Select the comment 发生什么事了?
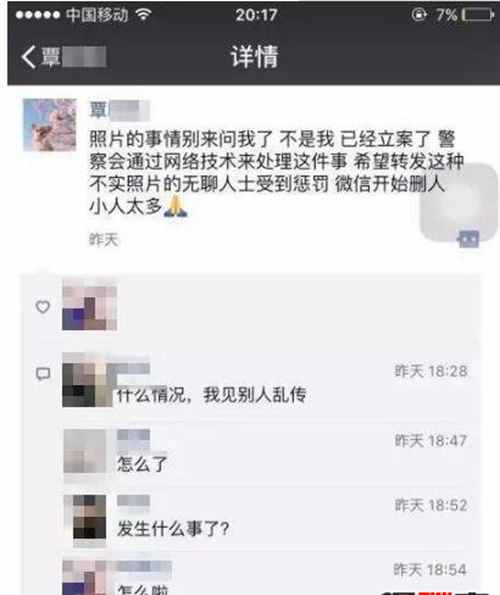The width and height of the screenshot is (500, 595). [173, 529]
